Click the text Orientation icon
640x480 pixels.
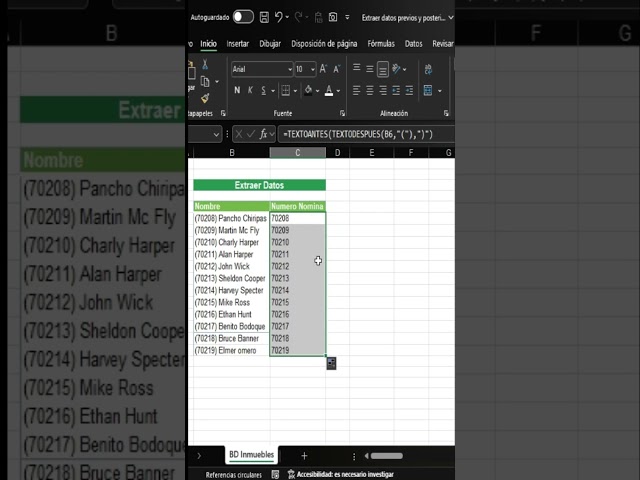pyautogui.click(x=396, y=69)
